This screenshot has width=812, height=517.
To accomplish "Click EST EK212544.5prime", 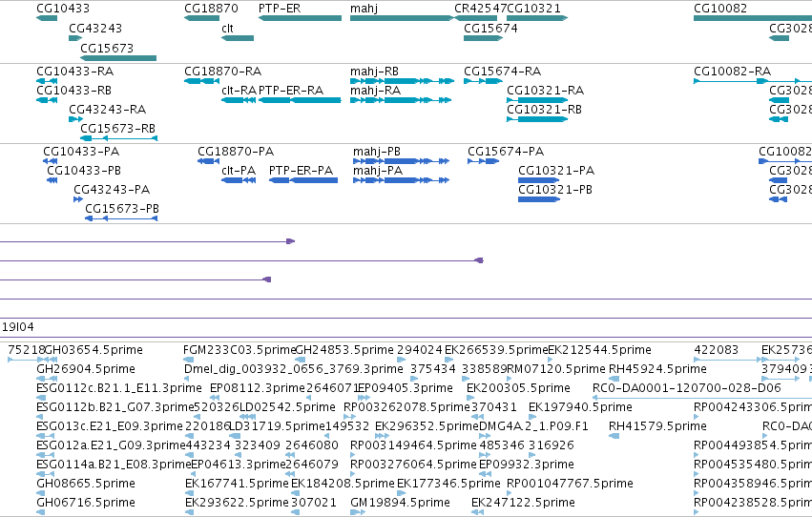I will point(599,350).
